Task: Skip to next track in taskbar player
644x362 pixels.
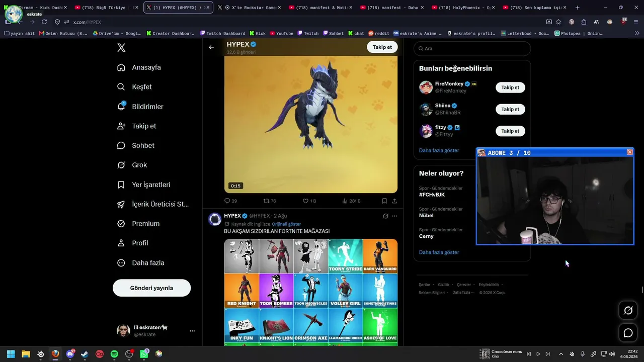Action: [548, 354]
